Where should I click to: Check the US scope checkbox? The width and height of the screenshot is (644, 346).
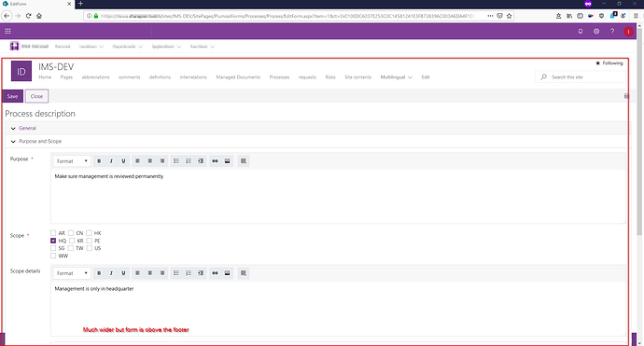pyautogui.click(x=89, y=248)
